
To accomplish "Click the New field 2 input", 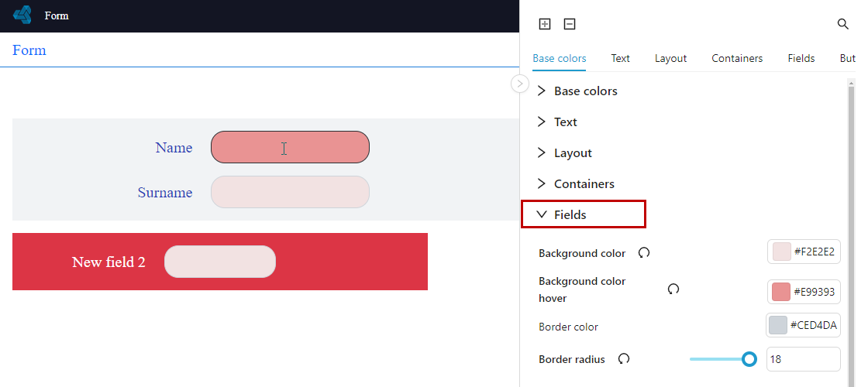I will 220,262.
